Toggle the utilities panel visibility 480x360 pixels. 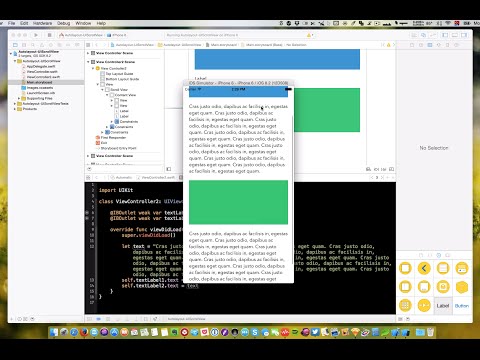click(464, 35)
